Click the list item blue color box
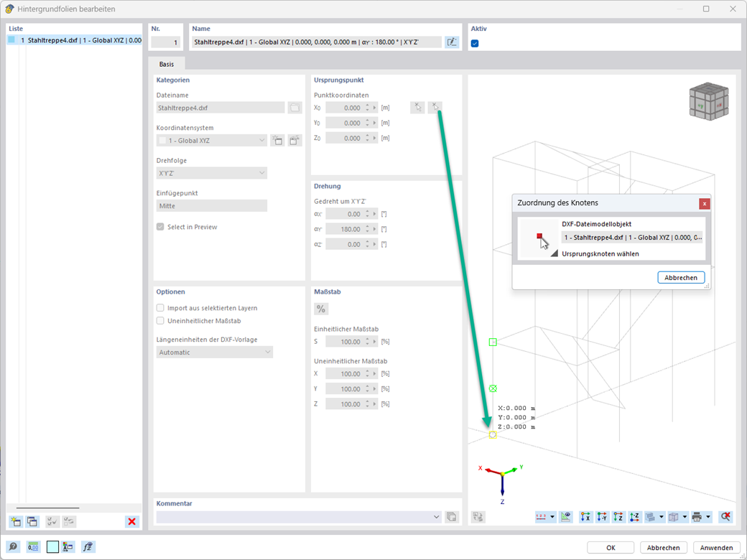Viewport: 747px width, 560px height. pos(12,40)
